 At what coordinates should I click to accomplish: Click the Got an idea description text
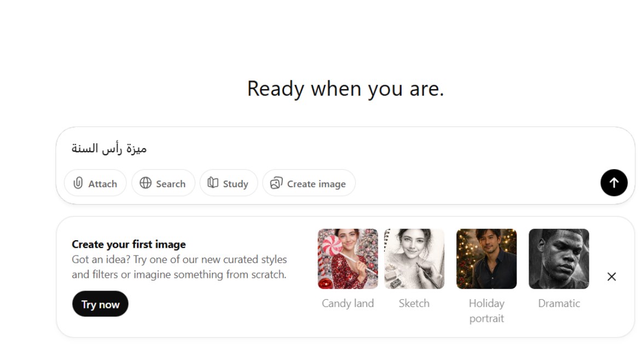click(x=179, y=267)
